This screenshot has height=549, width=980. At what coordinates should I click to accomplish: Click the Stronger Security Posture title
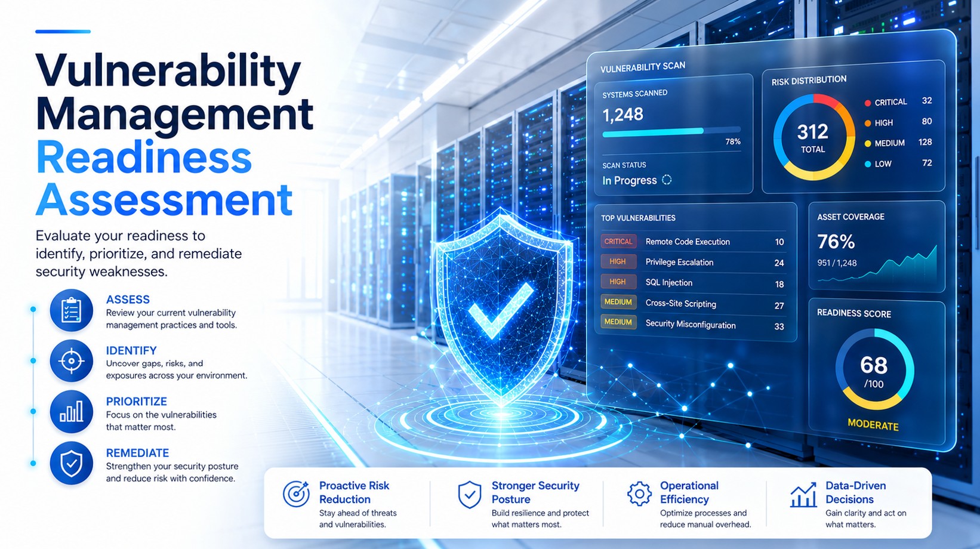535,492
